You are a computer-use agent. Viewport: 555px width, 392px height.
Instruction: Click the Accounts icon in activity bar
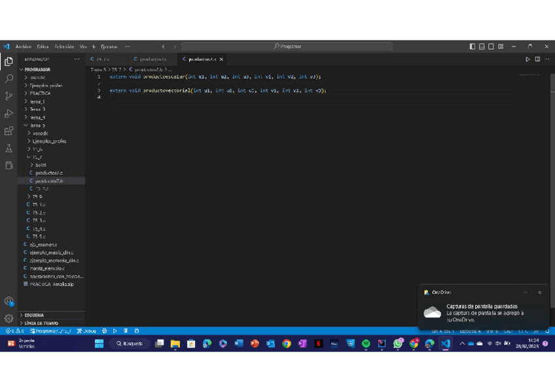pos(9,302)
